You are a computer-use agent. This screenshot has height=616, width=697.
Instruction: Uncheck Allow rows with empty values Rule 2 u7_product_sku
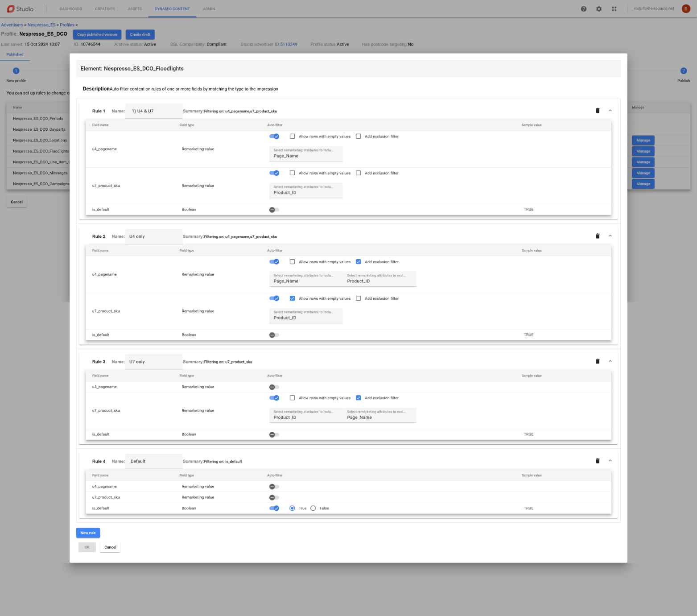[292, 298]
